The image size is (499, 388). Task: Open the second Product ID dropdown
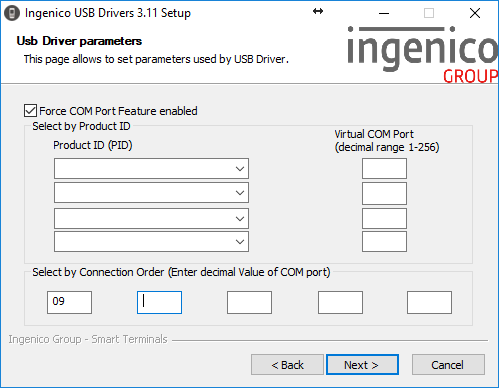pos(151,193)
